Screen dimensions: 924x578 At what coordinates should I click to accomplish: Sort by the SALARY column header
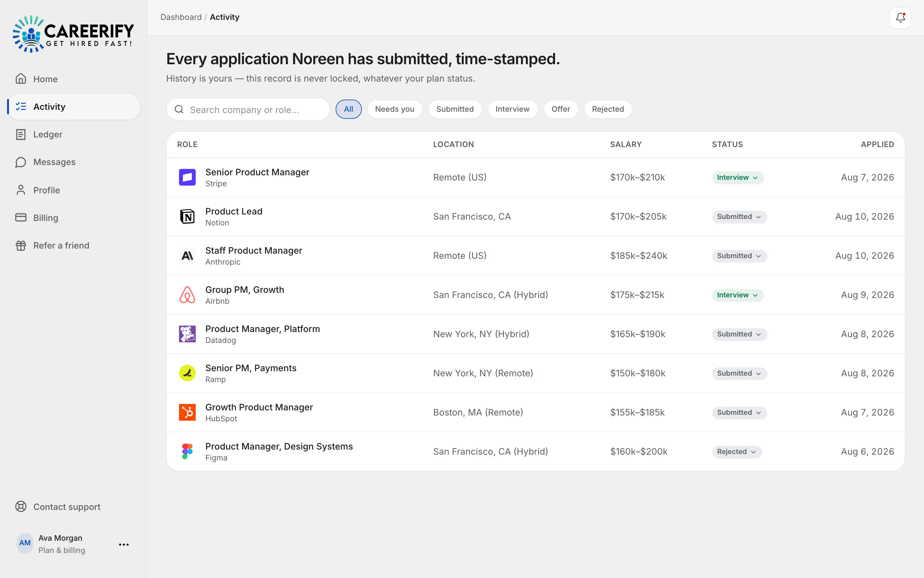[x=626, y=144]
